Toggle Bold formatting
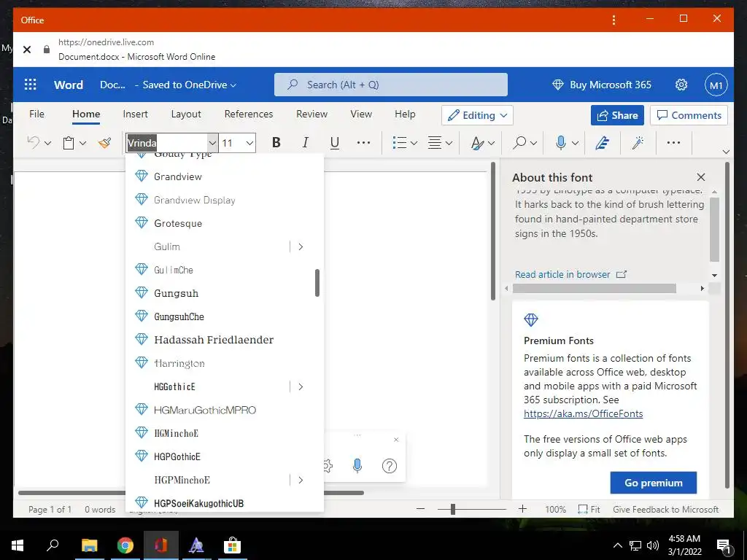Image resolution: width=747 pixels, height=560 pixels. click(276, 142)
